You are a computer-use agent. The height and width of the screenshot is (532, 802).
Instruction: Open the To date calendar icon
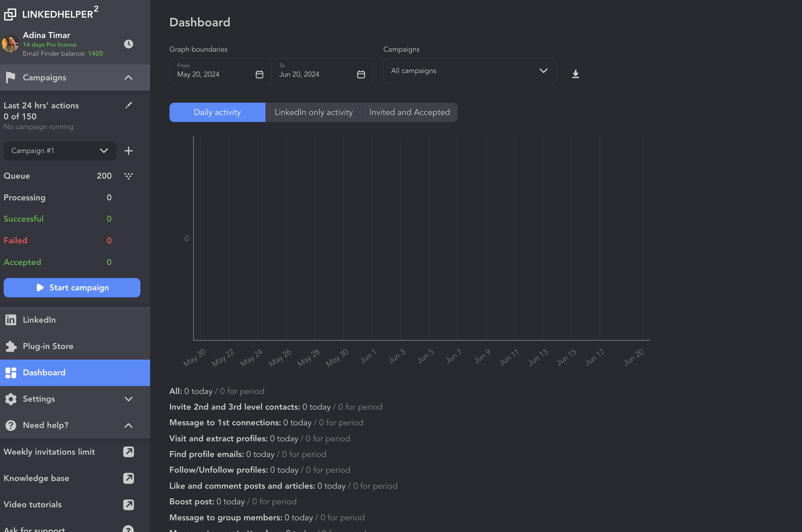point(361,74)
